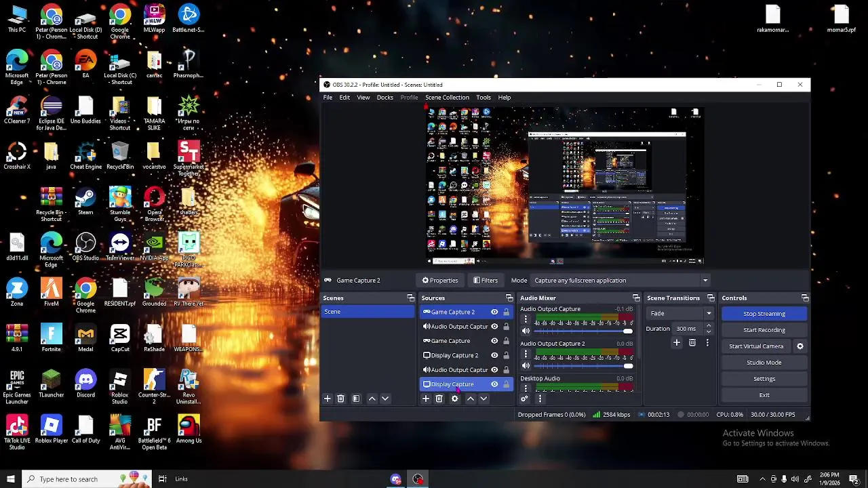Move scene up in Scenes dock

[x=372, y=399]
